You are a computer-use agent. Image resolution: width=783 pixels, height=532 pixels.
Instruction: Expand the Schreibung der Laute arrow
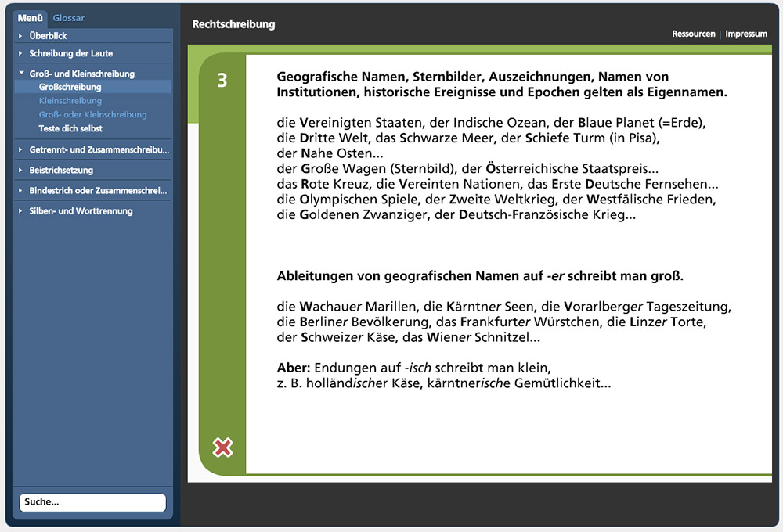pyautogui.click(x=20, y=53)
